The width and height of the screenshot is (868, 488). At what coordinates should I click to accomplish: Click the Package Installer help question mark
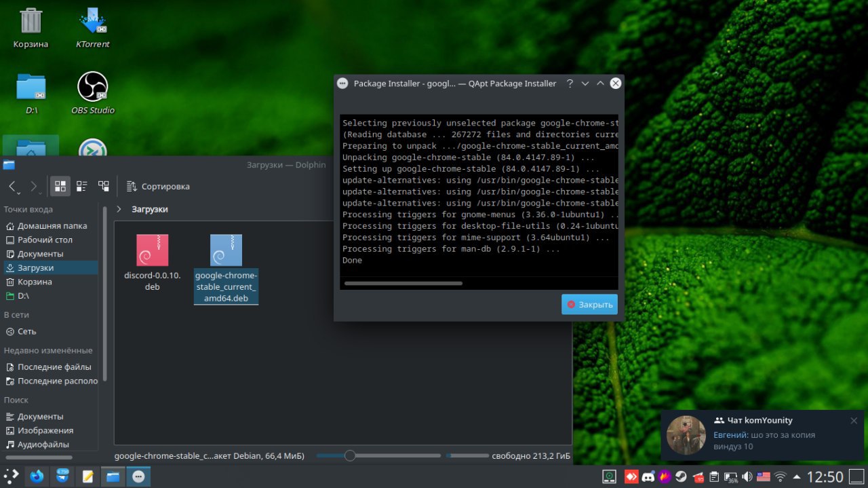(570, 83)
